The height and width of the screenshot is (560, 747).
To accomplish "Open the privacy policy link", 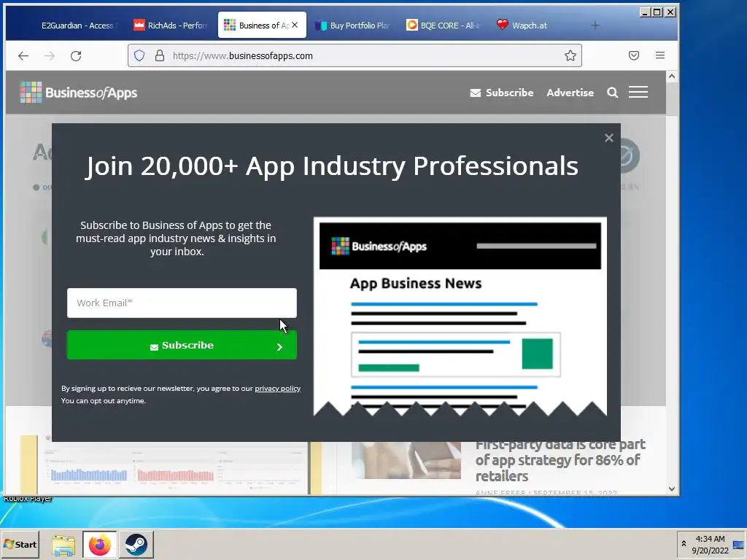I will (x=278, y=389).
